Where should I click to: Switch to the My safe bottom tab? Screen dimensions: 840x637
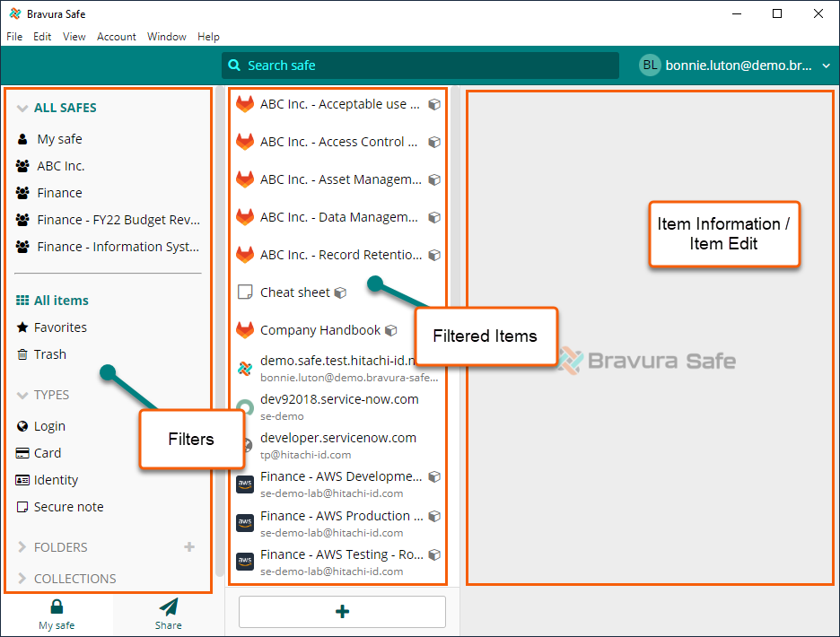point(57,615)
